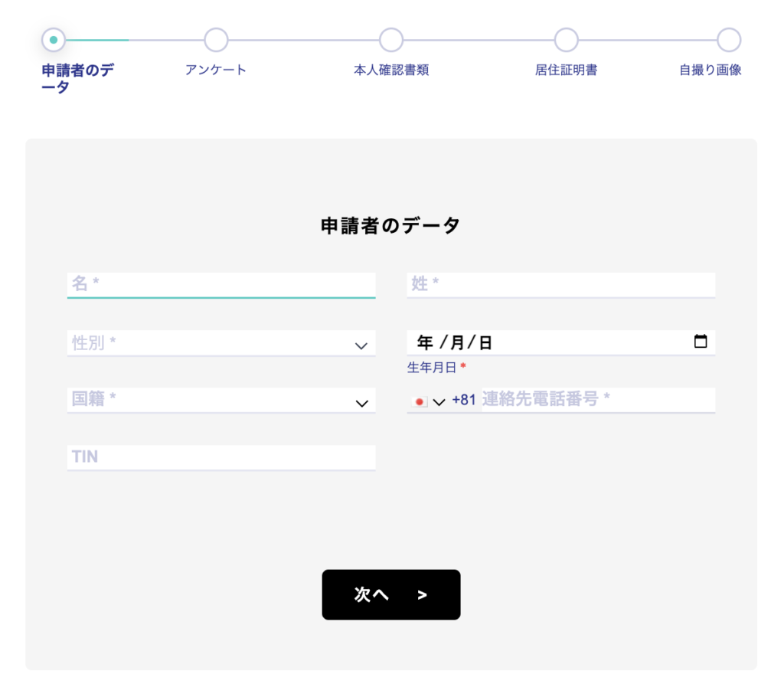Screen dimensions: 784x684
Task: Click inside the TIN field
Action: pyautogui.click(x=221, y=457)
